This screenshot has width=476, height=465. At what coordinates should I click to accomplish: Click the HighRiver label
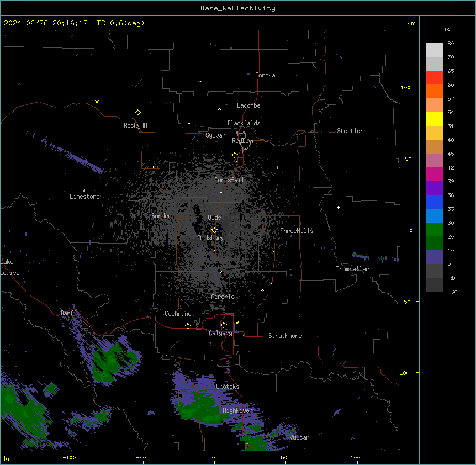click(x=237, y=410)
